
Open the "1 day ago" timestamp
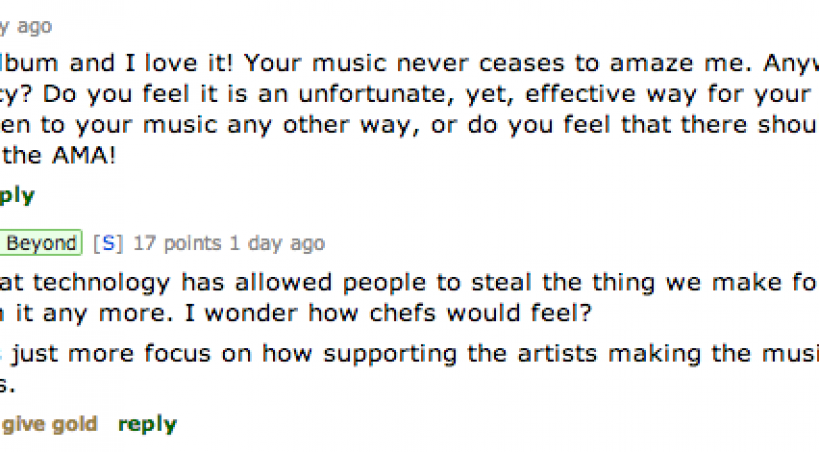264,243
